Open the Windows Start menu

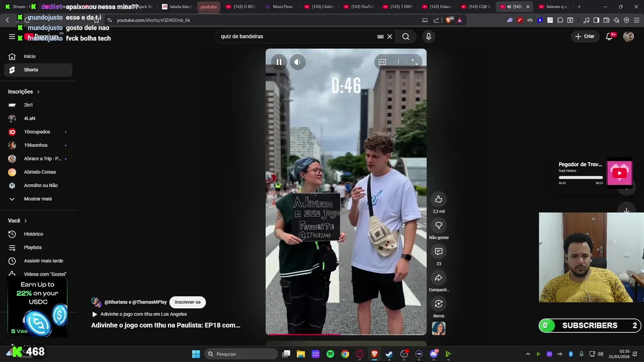(196, 354)
